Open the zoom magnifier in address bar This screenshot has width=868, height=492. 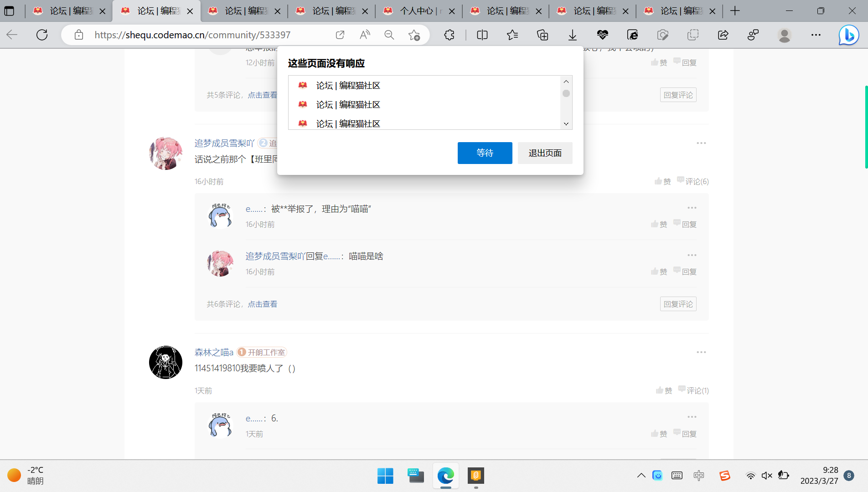(389, 35)
